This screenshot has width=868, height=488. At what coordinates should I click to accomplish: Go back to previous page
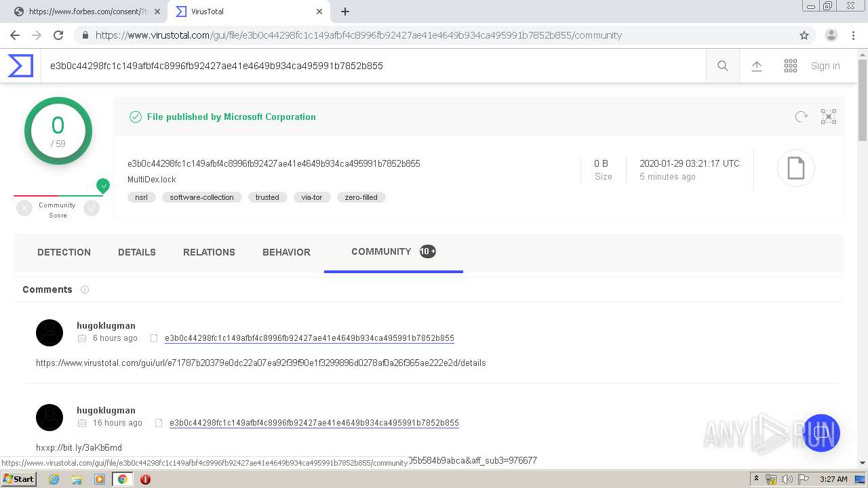[x=14, y=35]
